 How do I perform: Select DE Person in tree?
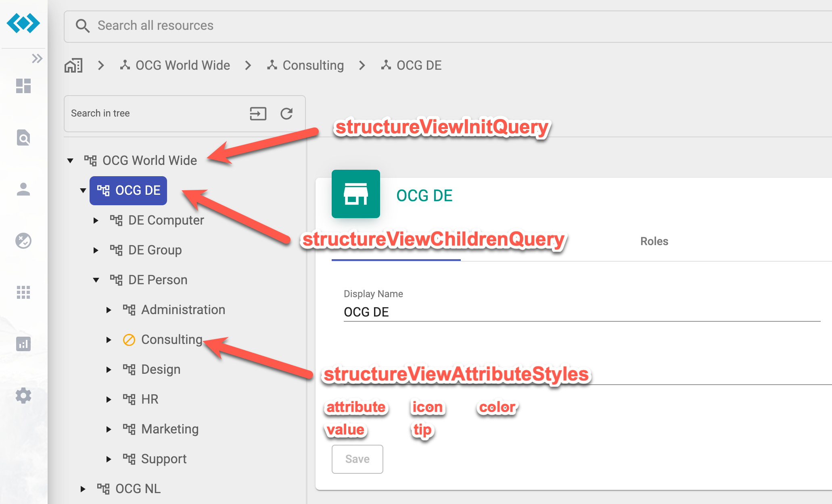[x=158, y=280]
